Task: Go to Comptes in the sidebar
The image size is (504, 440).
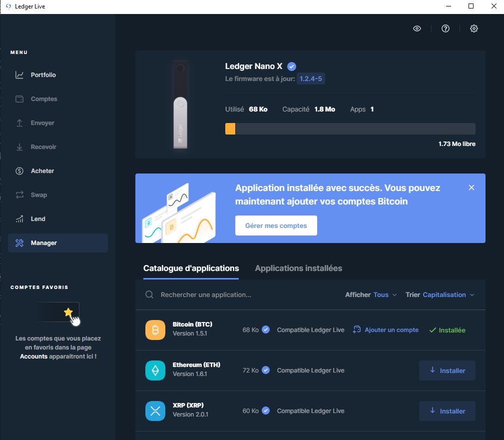Action: [x=58, y=99]
